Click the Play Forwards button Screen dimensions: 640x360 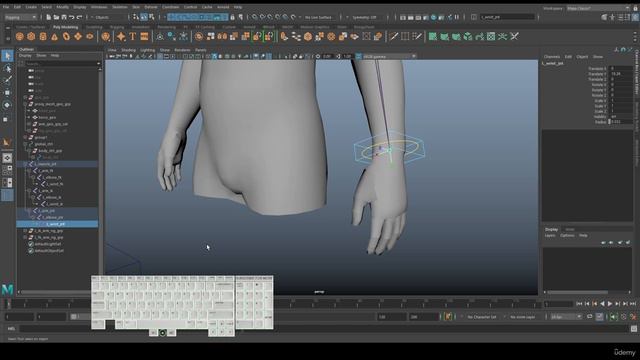(x=610, y=304)
